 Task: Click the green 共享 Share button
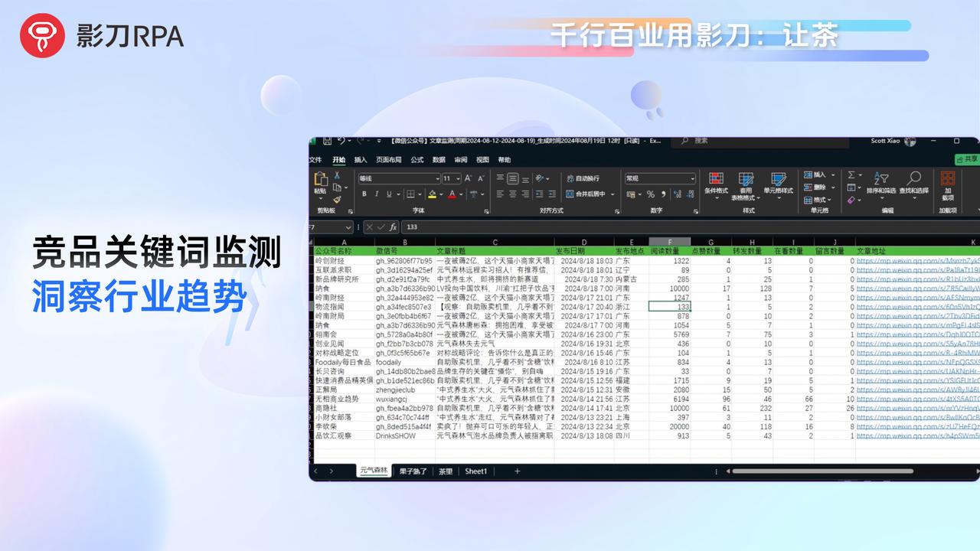tap(967, 159)
